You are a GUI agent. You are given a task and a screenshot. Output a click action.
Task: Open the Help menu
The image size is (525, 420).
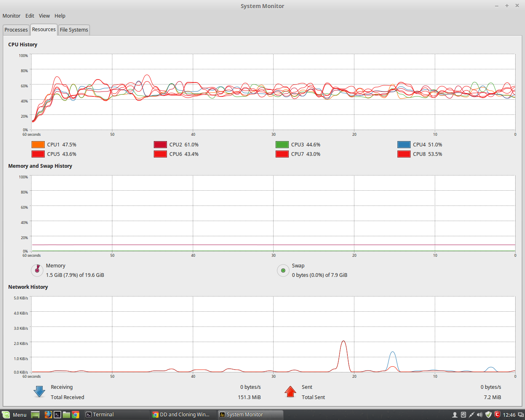pyautogui.click(x=60, y=16)
